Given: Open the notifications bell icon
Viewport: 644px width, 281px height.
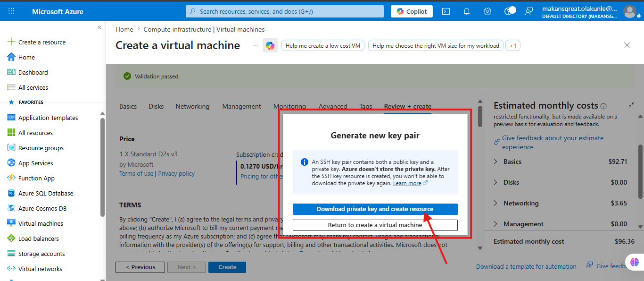Looking at the screenshot, I should [467, 11].
